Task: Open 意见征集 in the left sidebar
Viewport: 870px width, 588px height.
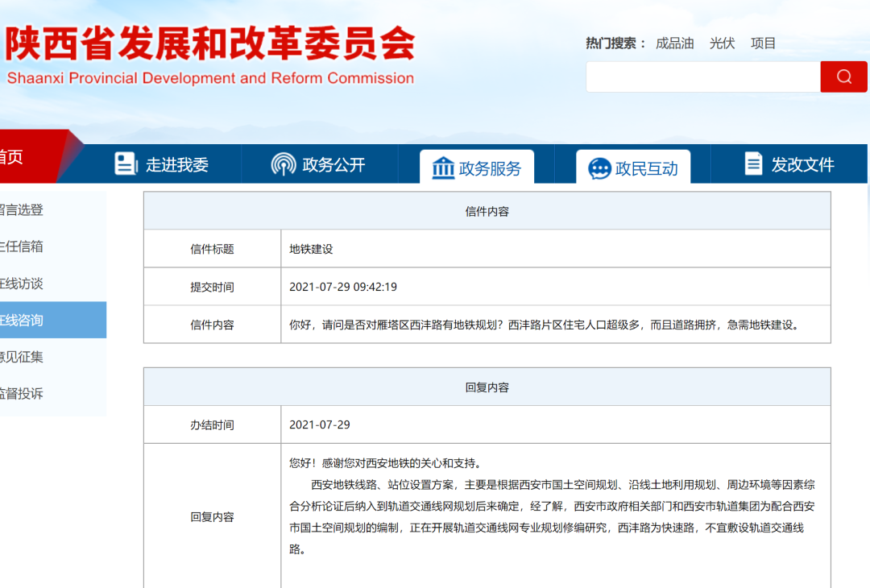Action: (x=21, y=357)
